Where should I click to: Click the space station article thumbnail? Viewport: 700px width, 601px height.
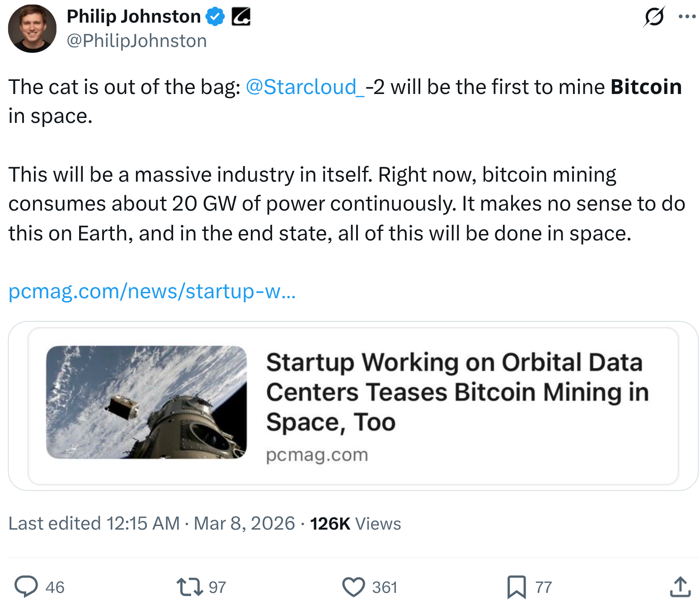(146, 402)
